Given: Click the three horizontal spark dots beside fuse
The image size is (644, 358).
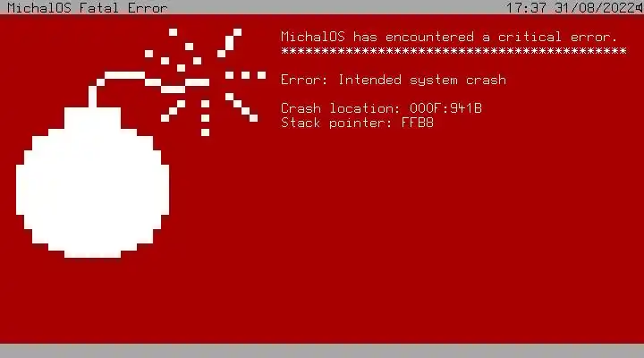Looking at the screenshot, I should tap(245, 75).
